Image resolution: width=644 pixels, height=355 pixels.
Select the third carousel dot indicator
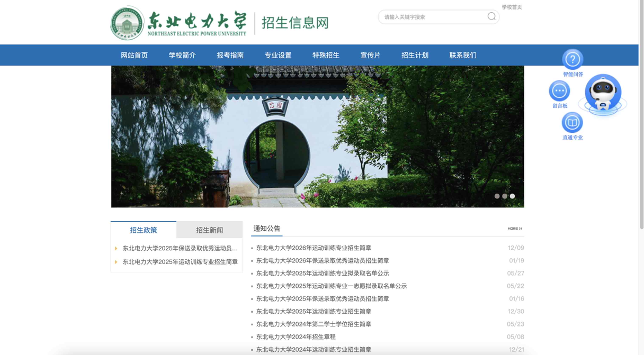click(512, 196)
